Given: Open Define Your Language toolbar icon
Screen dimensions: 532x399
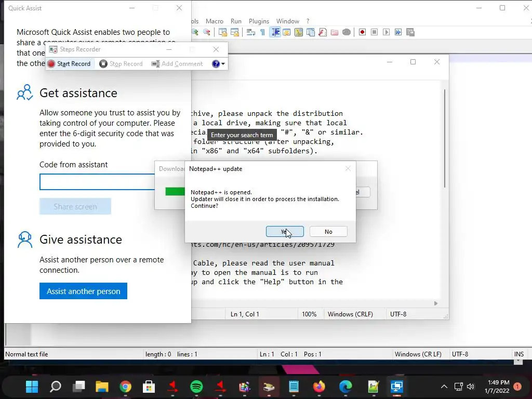Looking at the screenshot, I should coord(287,32).
